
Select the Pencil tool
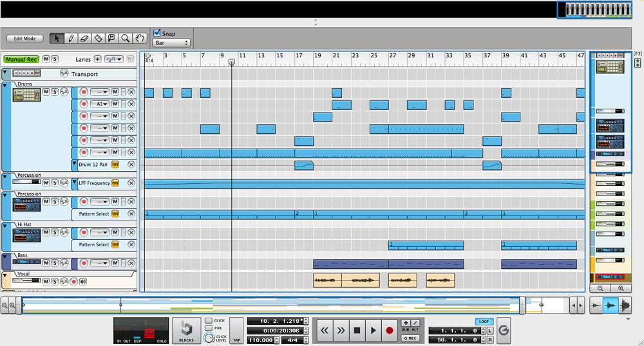(x=71, y=38)
